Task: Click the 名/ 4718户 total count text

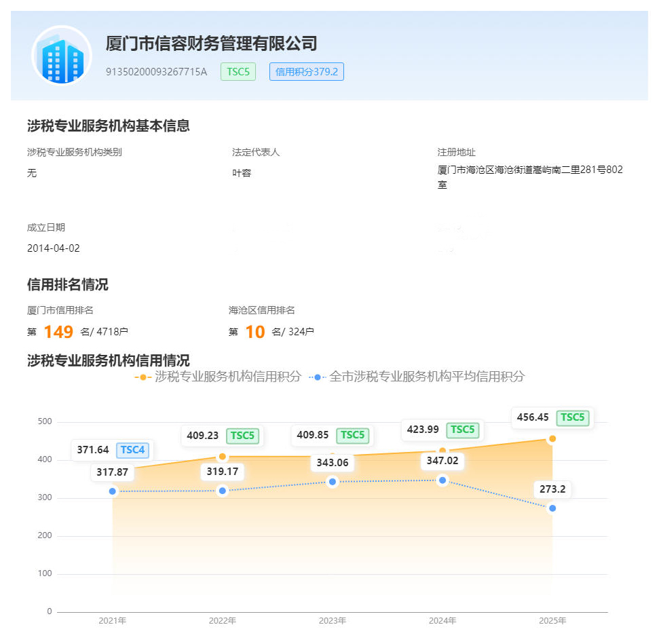Action: (x=104, y=332)
